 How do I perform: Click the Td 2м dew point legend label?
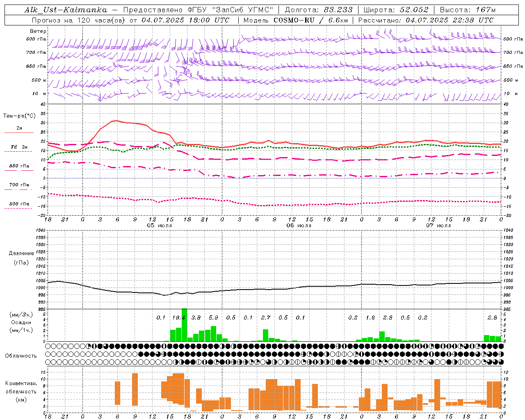[19, 147]
